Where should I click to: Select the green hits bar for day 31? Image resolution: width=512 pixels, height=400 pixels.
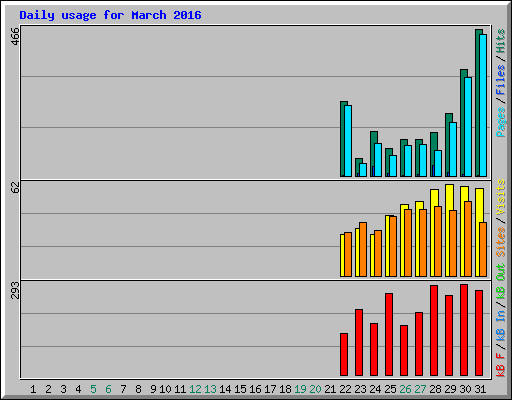[x=477, y=103]
